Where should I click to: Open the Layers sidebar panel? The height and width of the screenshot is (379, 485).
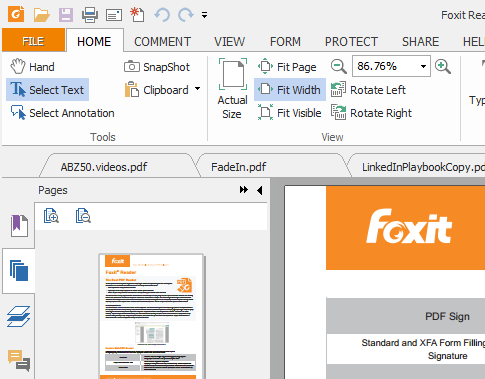19,317
